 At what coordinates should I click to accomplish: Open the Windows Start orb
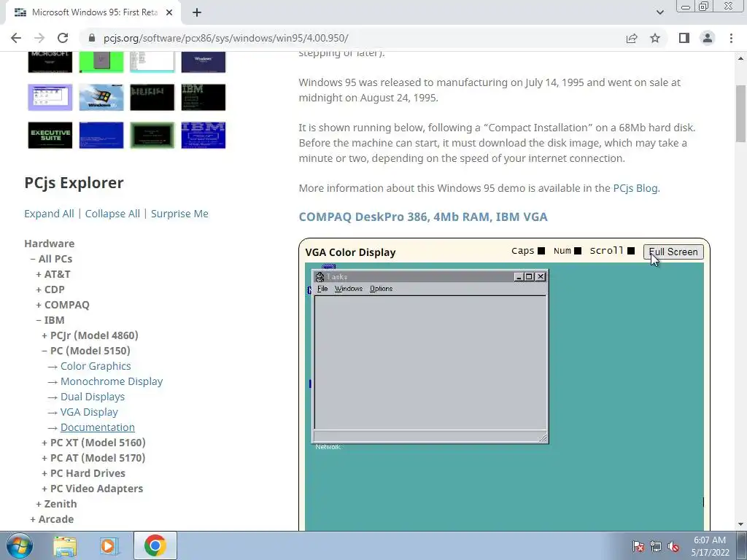[x=20, y=545]
